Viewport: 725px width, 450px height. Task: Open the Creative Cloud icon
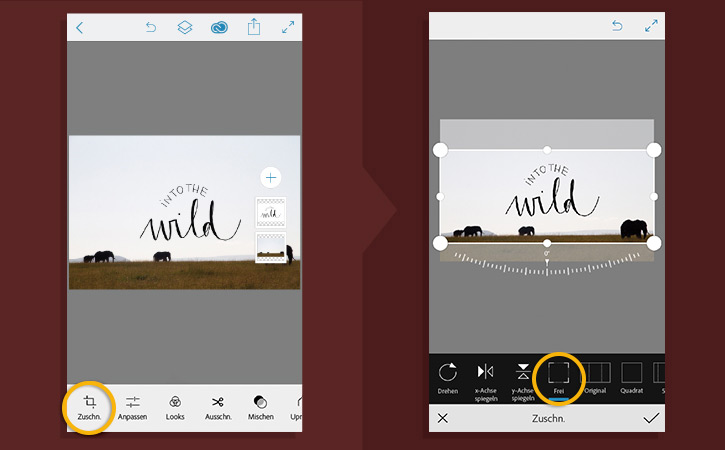click(x=219, y=28)
